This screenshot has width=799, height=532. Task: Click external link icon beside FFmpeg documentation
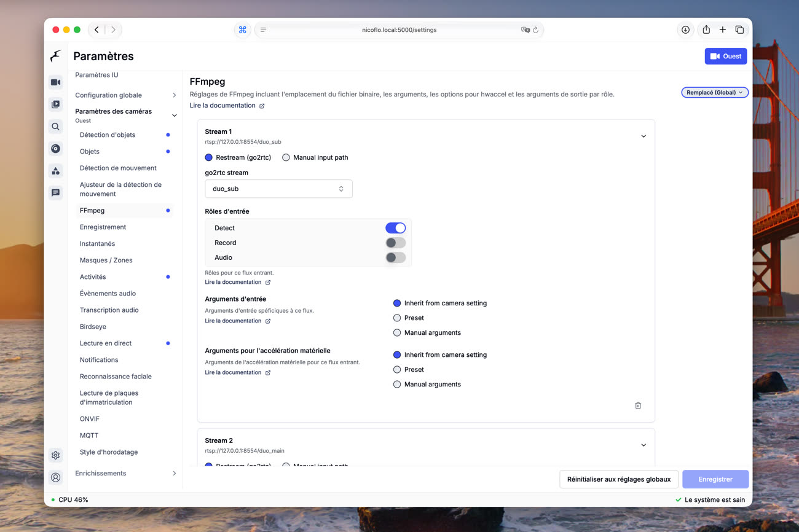(x=262, y=106)
